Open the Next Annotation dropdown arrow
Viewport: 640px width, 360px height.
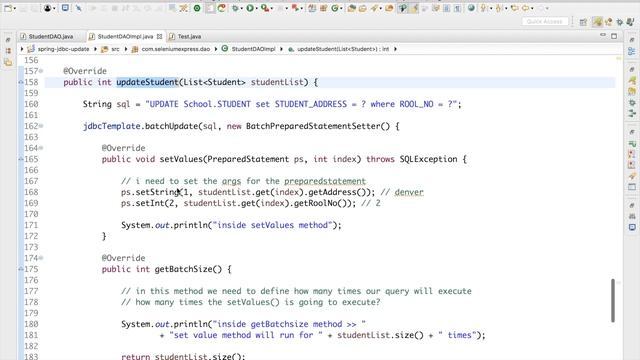tap(491, 9)
